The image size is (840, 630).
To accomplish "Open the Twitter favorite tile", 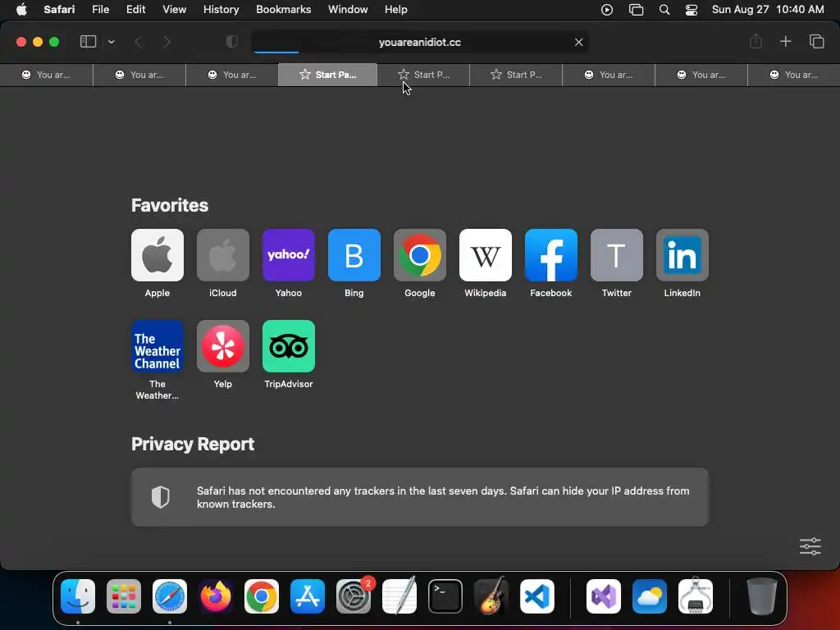I will tap(617, 255).
